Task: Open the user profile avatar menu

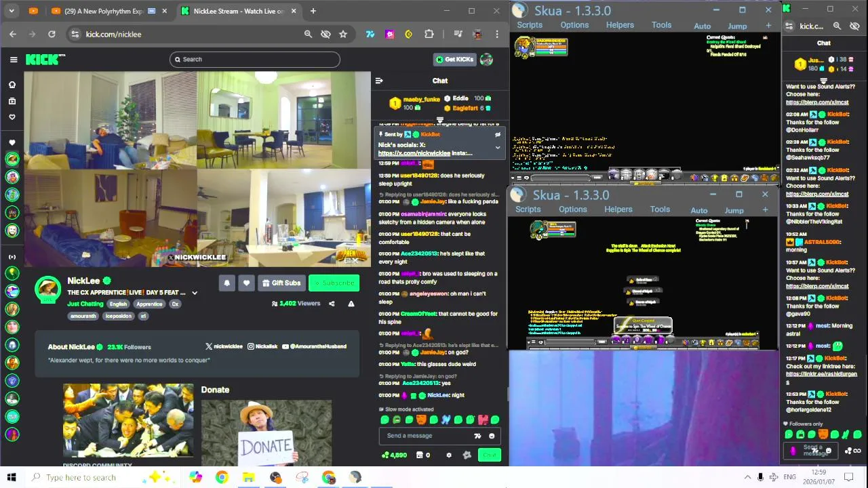Action: 486,60
